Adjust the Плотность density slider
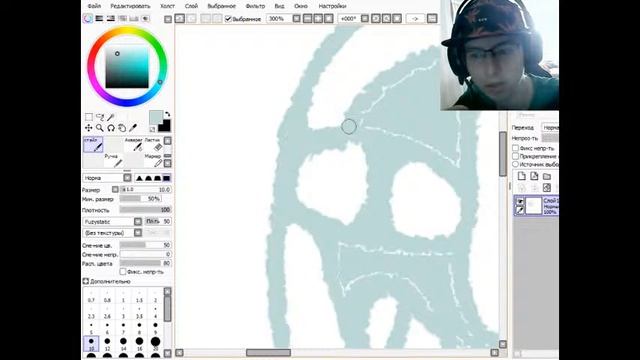640x360 pixels. point(145,210)
